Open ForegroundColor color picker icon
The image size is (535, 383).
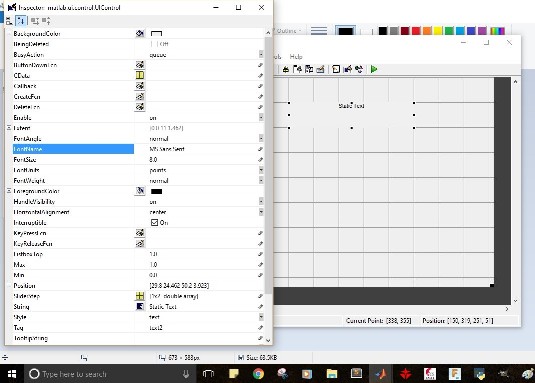140,191
